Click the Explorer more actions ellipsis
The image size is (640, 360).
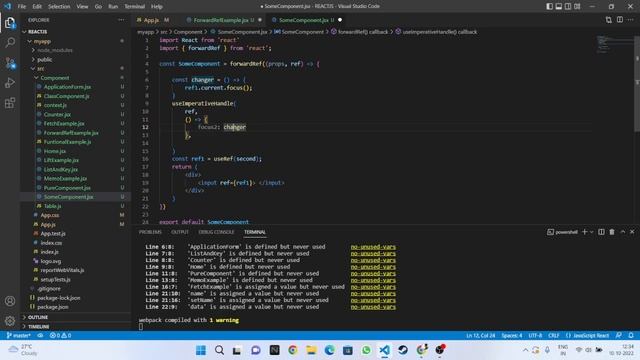[121, 20]
